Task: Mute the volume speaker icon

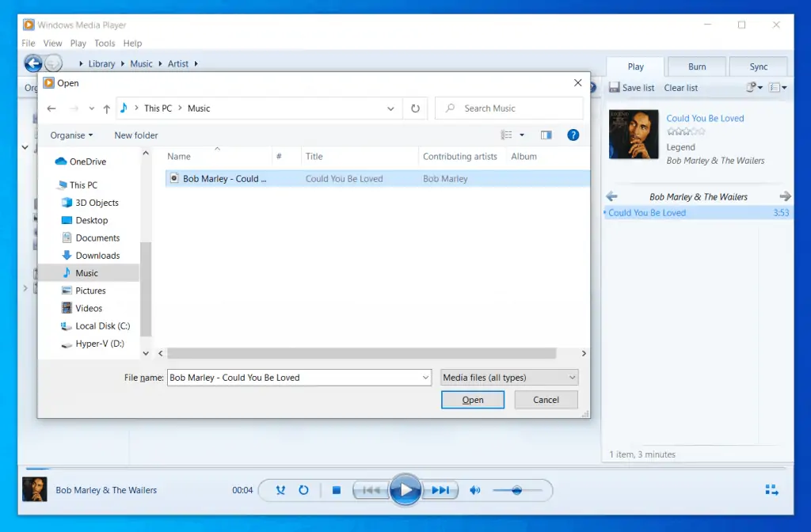Action: tap(475, 490)
